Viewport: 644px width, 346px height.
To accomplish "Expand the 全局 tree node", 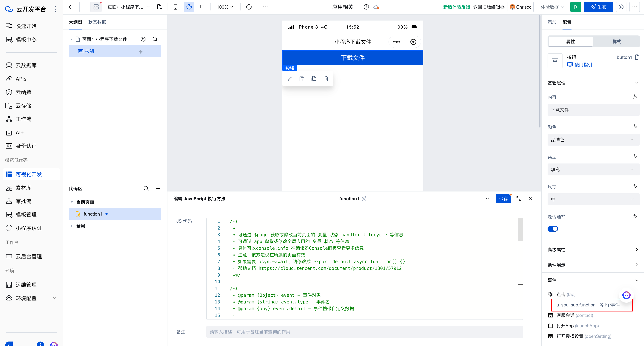I will [72, 226].
